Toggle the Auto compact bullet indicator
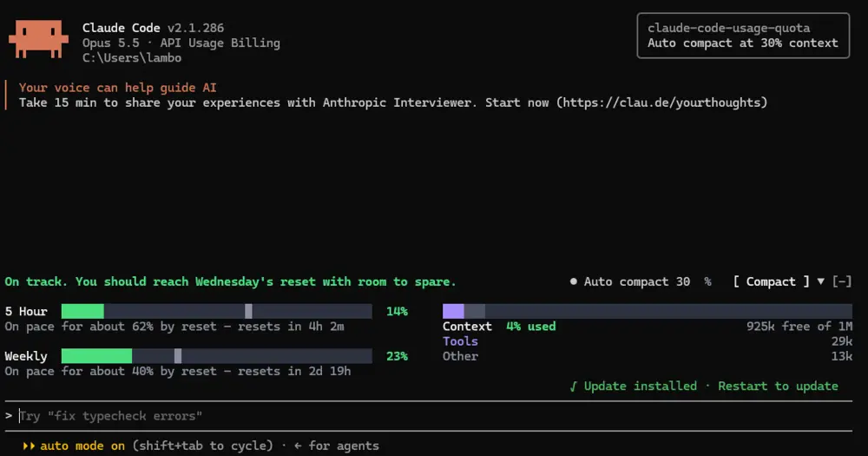The width and height of the screenshot is (868, 456). pos(574,281)
